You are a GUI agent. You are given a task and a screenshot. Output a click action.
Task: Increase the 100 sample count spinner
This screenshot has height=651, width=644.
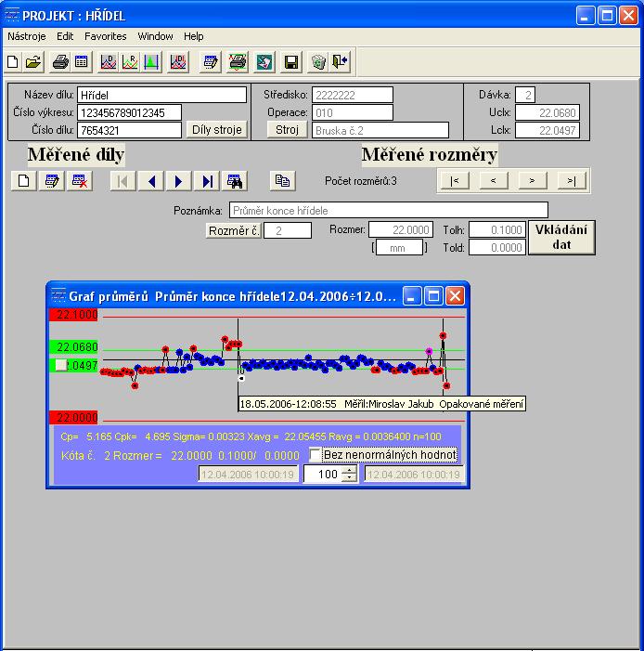350,470
